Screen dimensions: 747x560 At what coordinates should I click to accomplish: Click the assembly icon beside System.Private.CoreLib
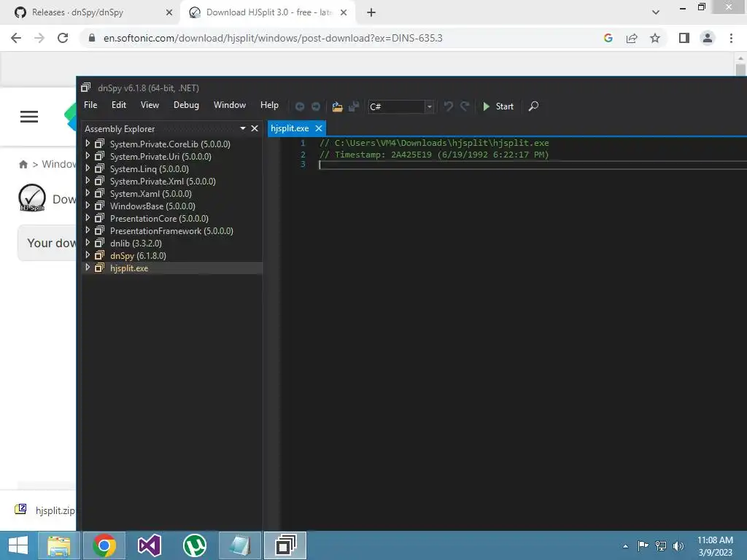[x=99, y=144]
